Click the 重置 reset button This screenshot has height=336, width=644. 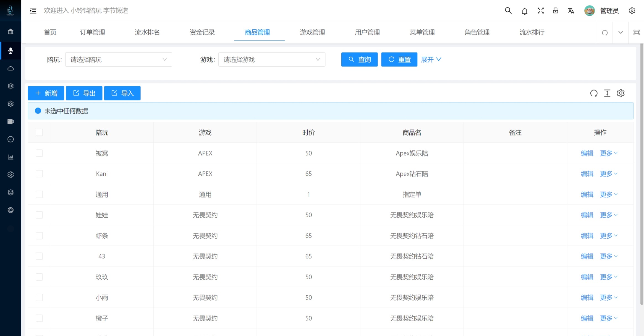click(x=399, y=59)
